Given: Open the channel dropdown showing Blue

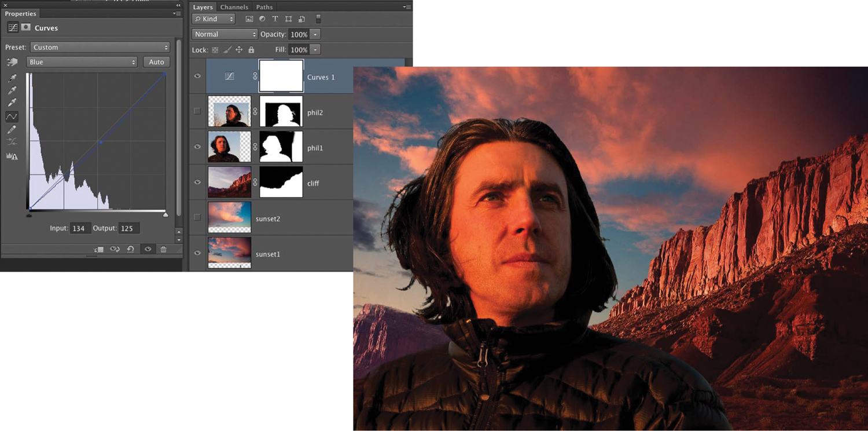Looking at the screenshot, I should 82,62.
